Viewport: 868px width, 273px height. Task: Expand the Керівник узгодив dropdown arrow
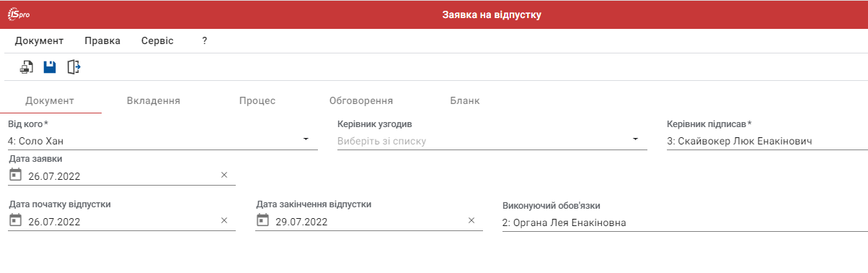click(635, 139)
